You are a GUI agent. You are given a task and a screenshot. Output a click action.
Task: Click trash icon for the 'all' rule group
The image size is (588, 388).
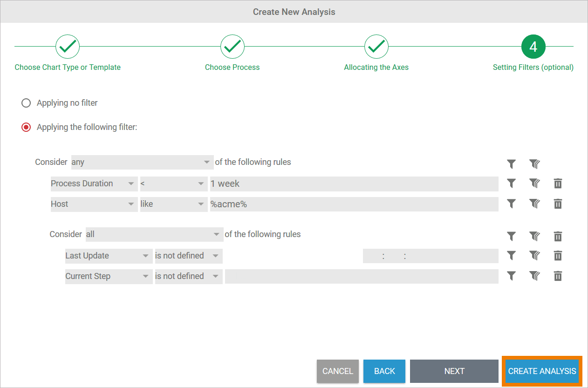click(x=558, y=237)
